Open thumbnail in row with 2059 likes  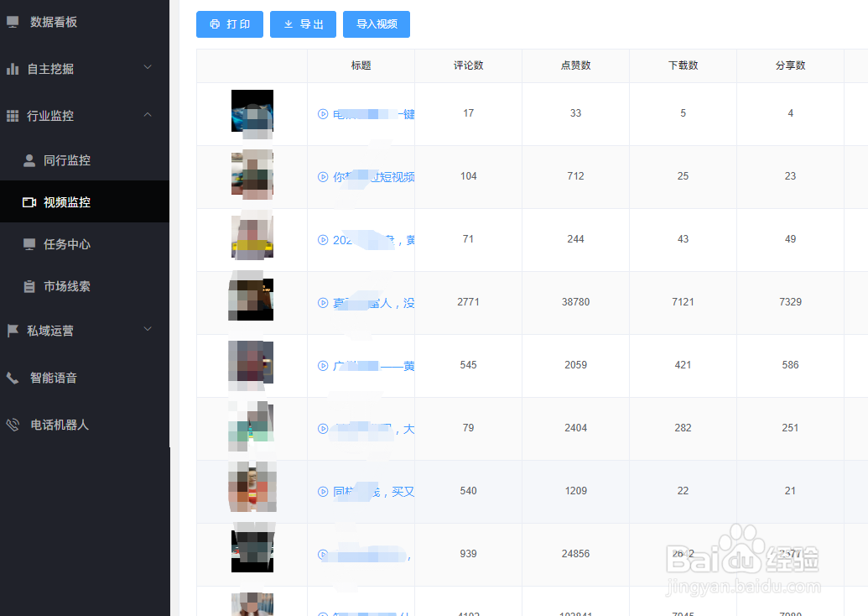tap(251, 364)
